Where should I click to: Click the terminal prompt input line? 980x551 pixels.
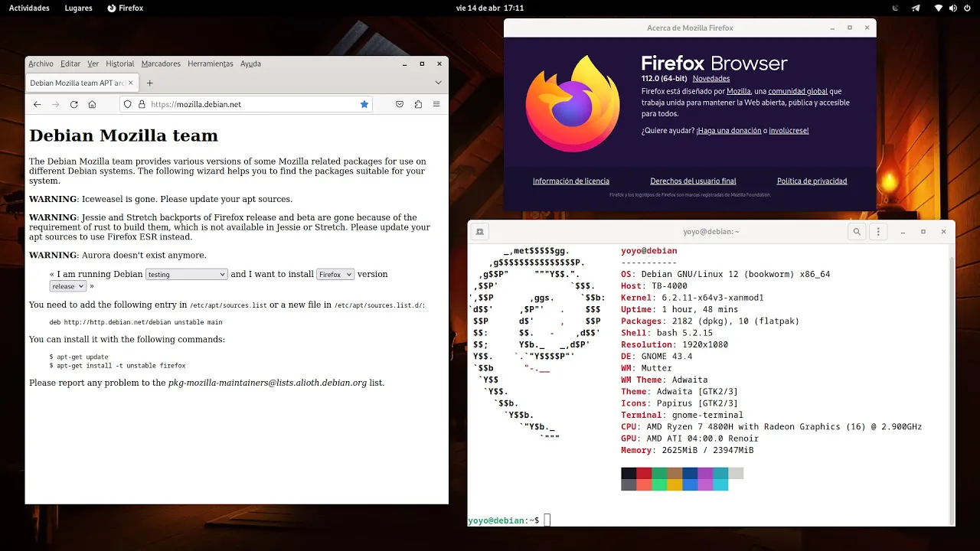coord(547,520)
